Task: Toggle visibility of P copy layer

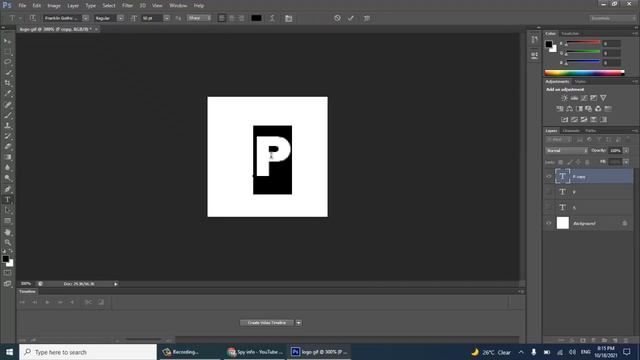Action: pyautogui.click(x=549, y=176)
